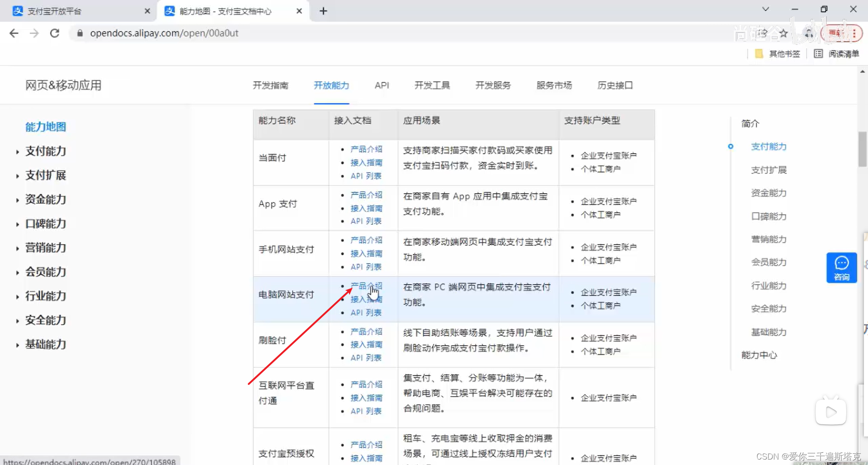Open API 列表 link for 互联网平台直付通
Image resolution: width=868 pixels, height=465 pixels.
click(x=366, y=411)
